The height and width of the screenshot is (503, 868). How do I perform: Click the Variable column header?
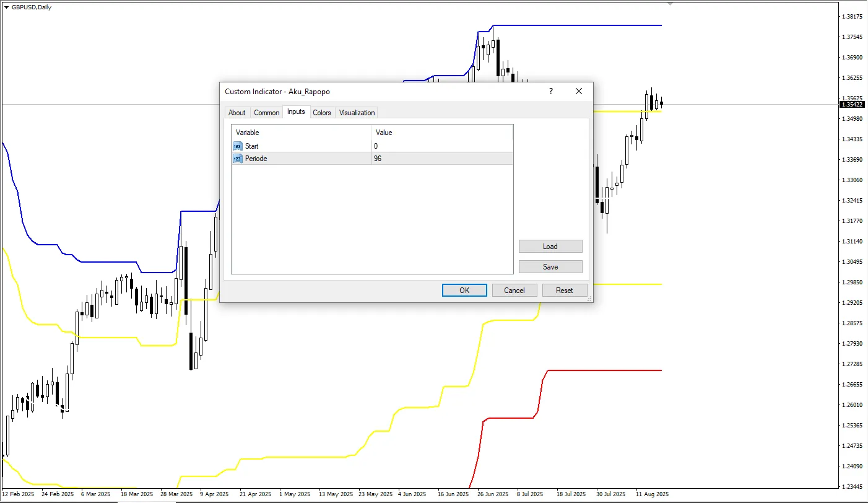(x=302, y=133)
